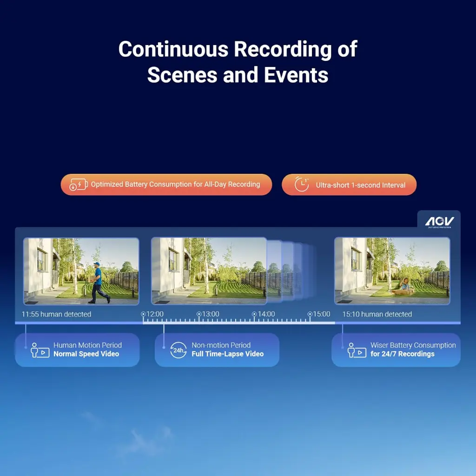The width and height of the screenshot is (476, 476).
Task: Click the Wiser Battery Consumption for 24/7 Recordings card
Action: (x=396, y=350)
